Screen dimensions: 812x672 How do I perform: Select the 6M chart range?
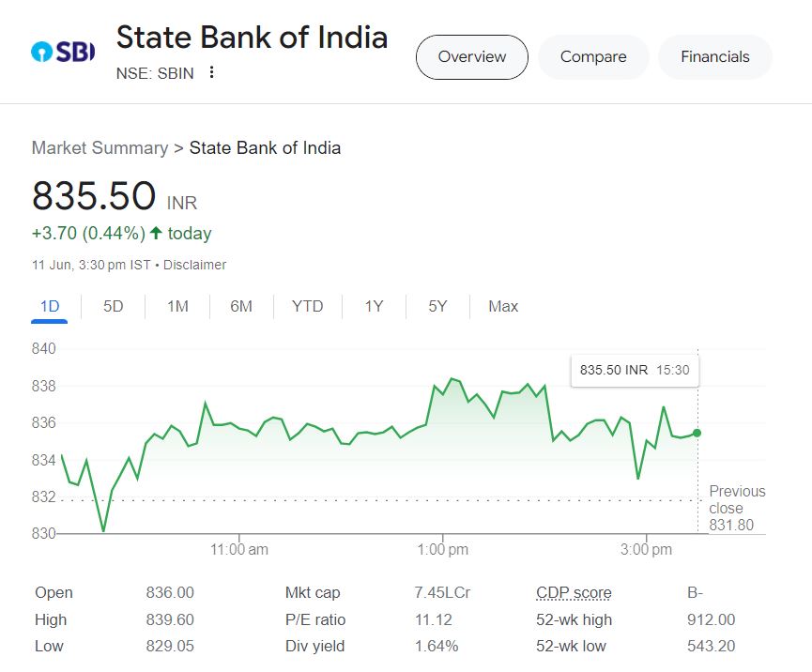click(241, 306)
